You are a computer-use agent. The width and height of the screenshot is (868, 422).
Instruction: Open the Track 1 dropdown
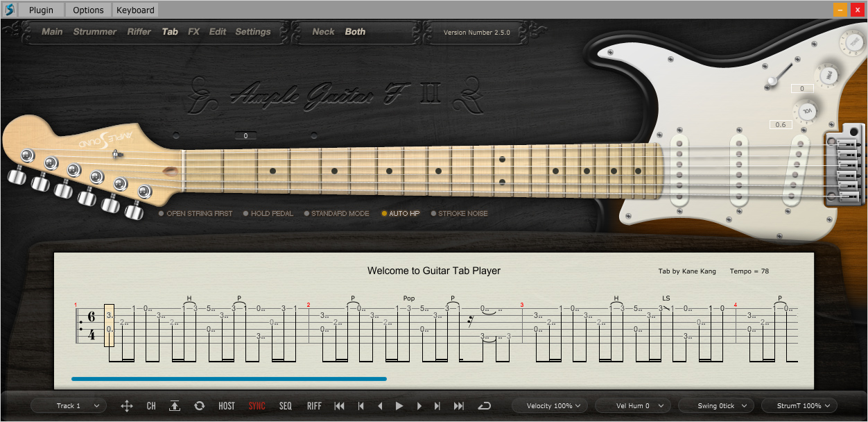(x=69, y=406)
